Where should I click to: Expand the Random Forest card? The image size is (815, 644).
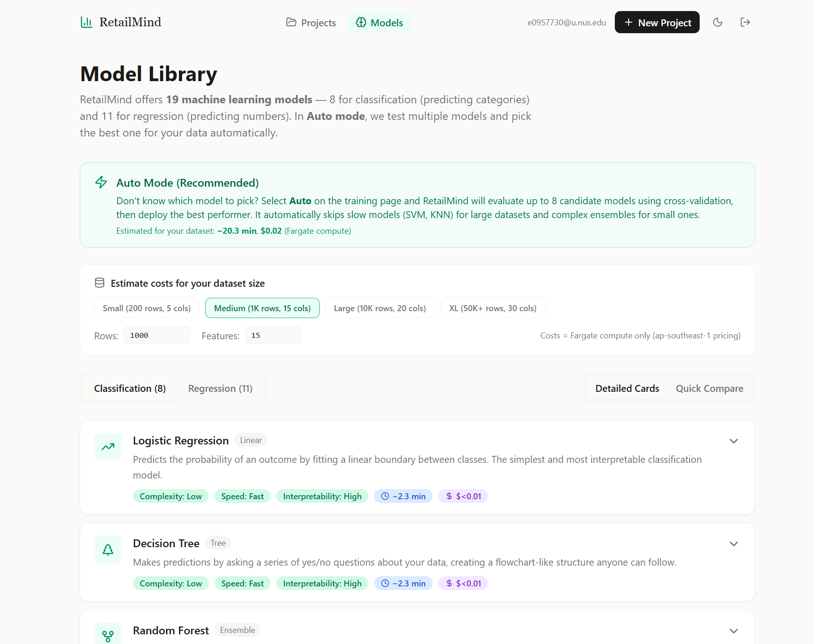click(733, 631)
